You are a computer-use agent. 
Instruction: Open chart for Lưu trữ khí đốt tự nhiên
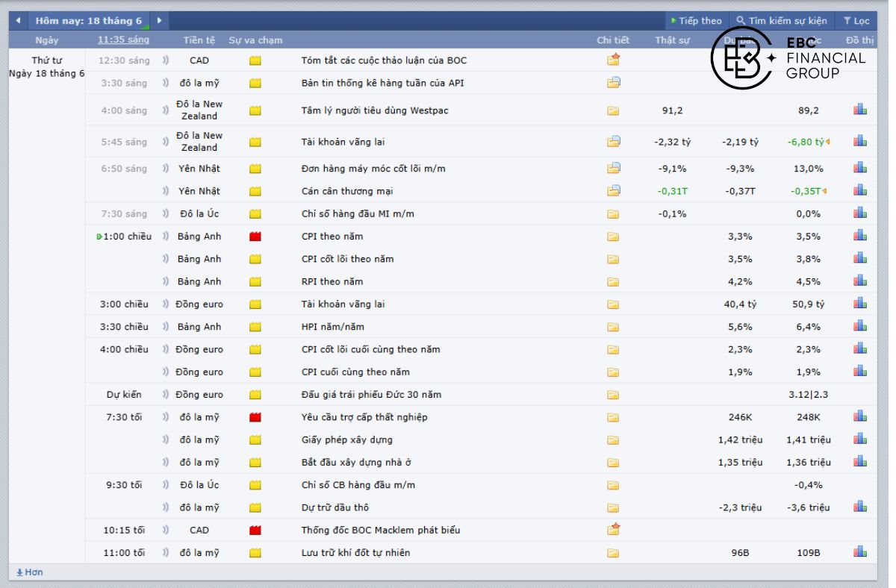click(x=860, y=552)
